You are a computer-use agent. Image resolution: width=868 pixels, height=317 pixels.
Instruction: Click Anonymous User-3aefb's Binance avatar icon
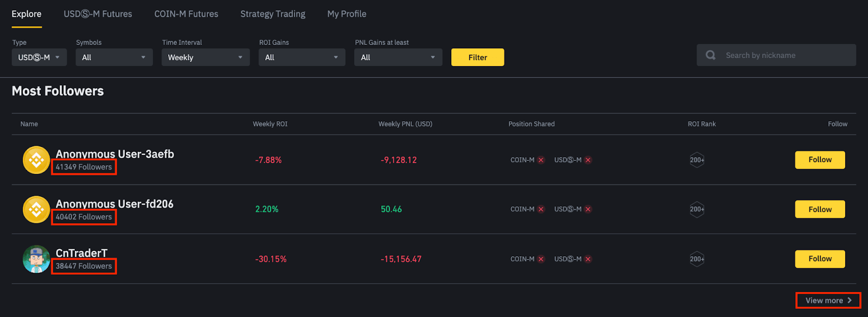click(36, 160)
